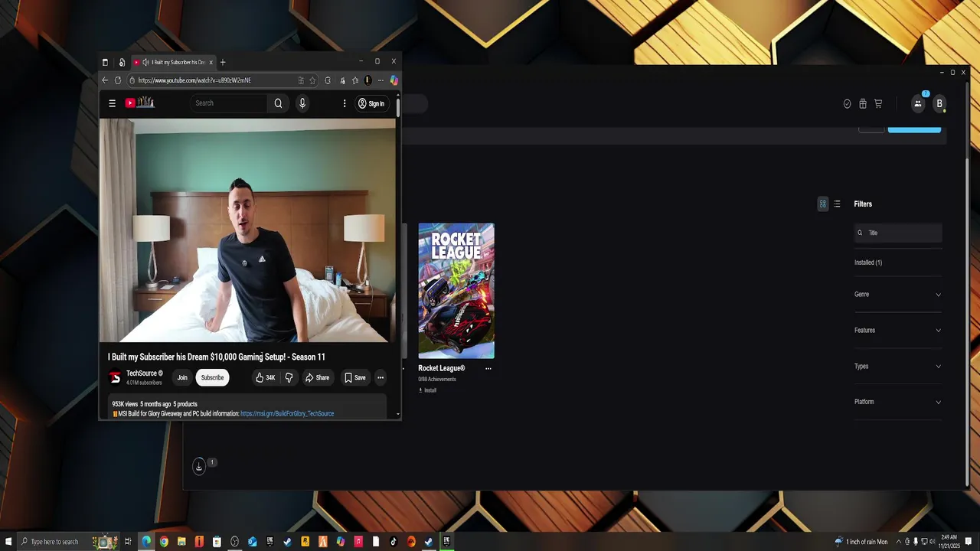Toggle the Installed (1) filter
This screenshot has height=551, width=980.
pos(868,262)
